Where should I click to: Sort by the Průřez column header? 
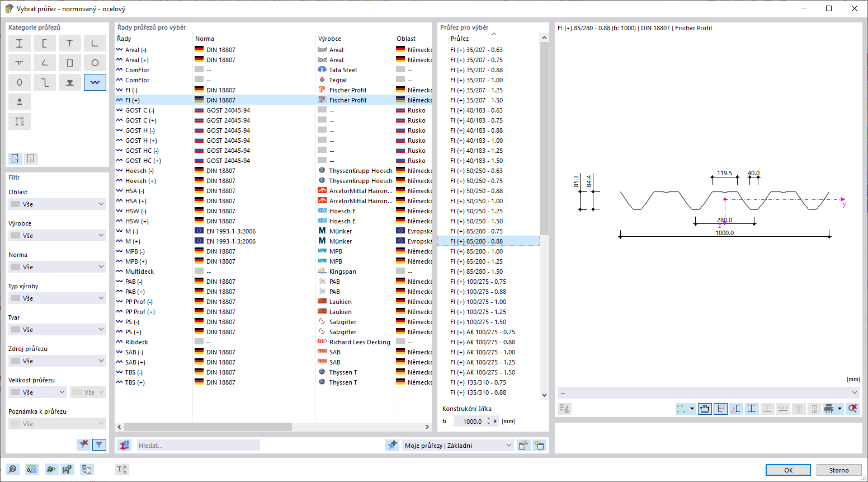(494, 39)
